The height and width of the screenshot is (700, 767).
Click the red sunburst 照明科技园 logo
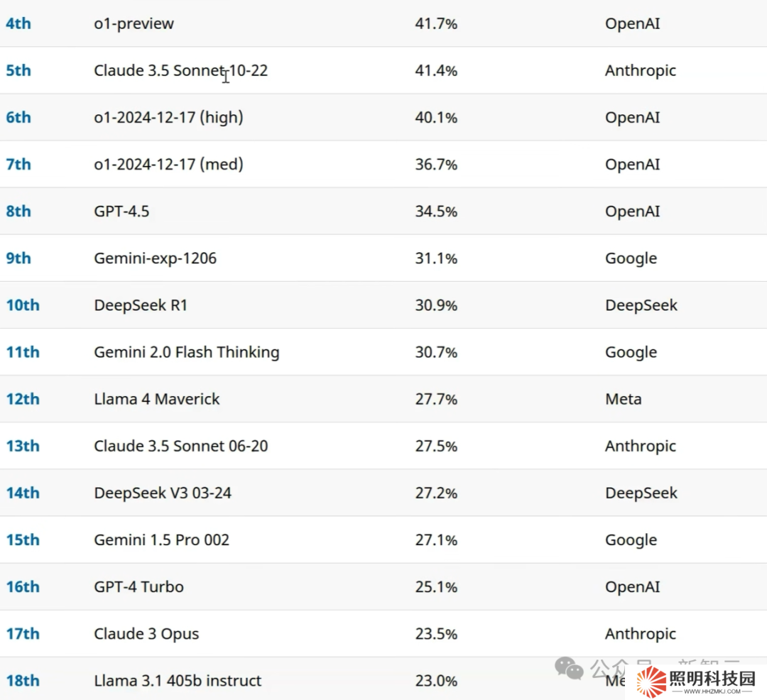651,682
